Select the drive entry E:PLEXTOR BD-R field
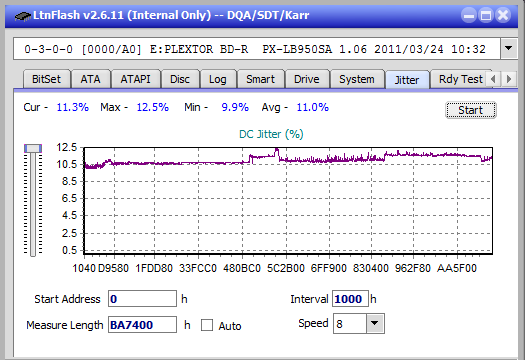Viewport: 525px width, 360px height. pyautogui.click(x=257, y=49)
